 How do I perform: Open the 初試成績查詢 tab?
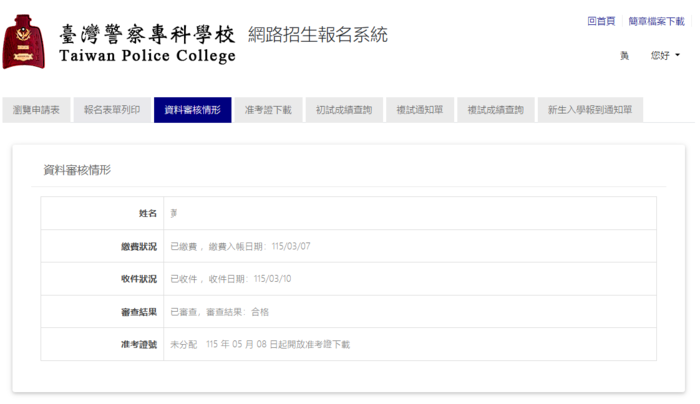(344, 110)
